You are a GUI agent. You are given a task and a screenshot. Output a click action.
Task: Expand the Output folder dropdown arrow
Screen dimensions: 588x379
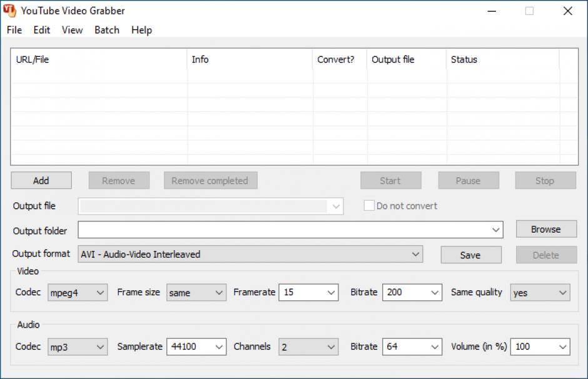[496, 230]
